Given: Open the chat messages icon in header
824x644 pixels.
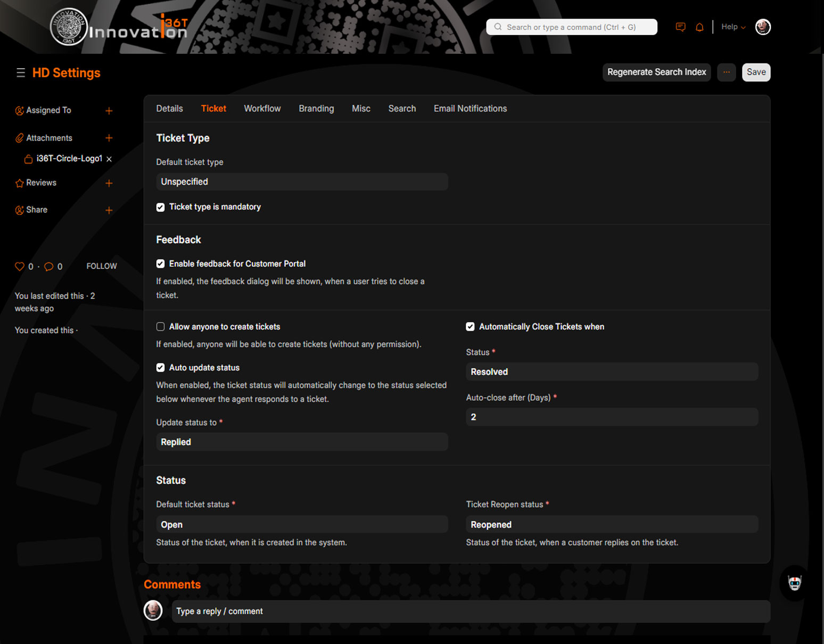Looking at the screenshot, I should click(x=680, y=27).
